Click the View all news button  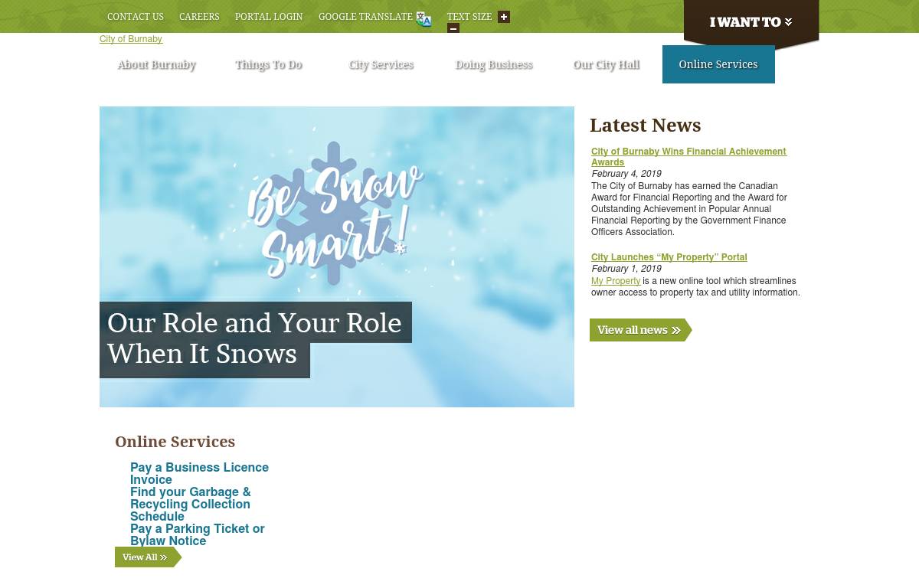coord(640,330)
